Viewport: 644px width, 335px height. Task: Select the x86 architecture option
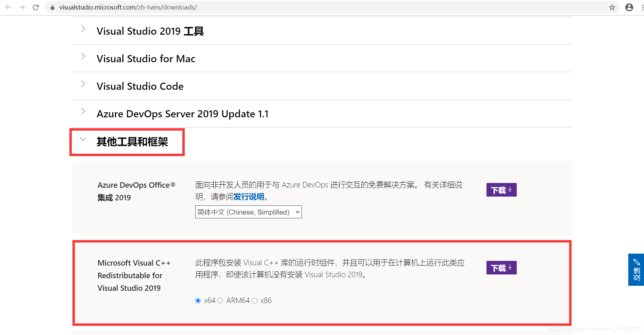[x=254, y=301]
